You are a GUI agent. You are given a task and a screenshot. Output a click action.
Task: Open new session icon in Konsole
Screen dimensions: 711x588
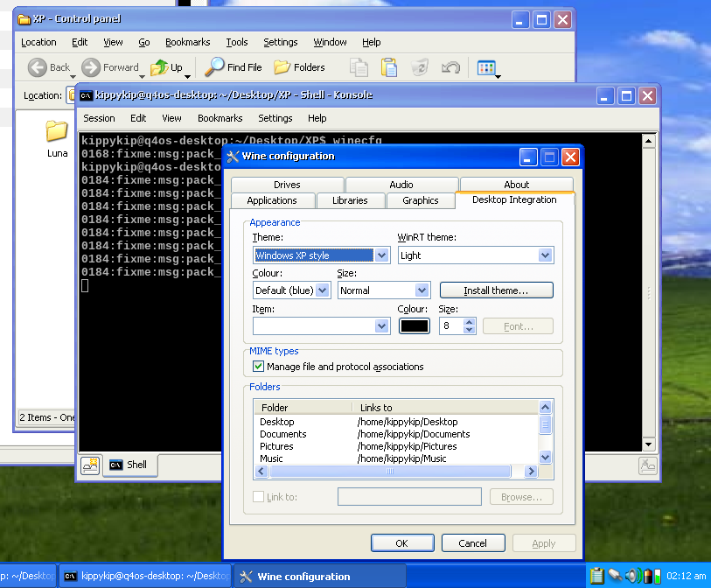click(x=90, y=465)
